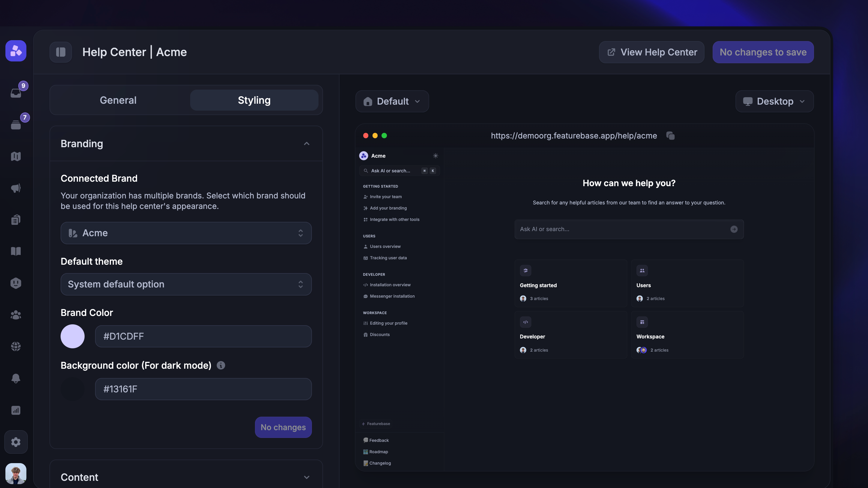
Task: Open the Default page dropdown
Action: (x=392, y=101)
